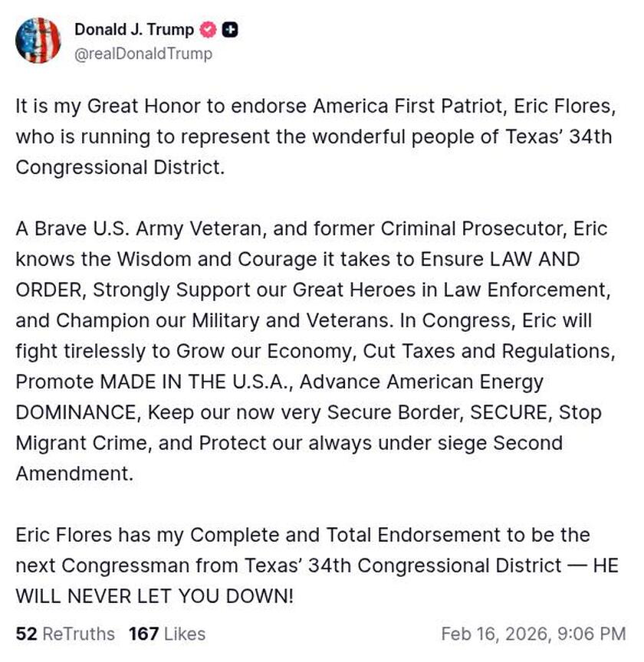644x662 pixels.
Task: Open Donald J. Trump's profile avatar
Action: 38,41
